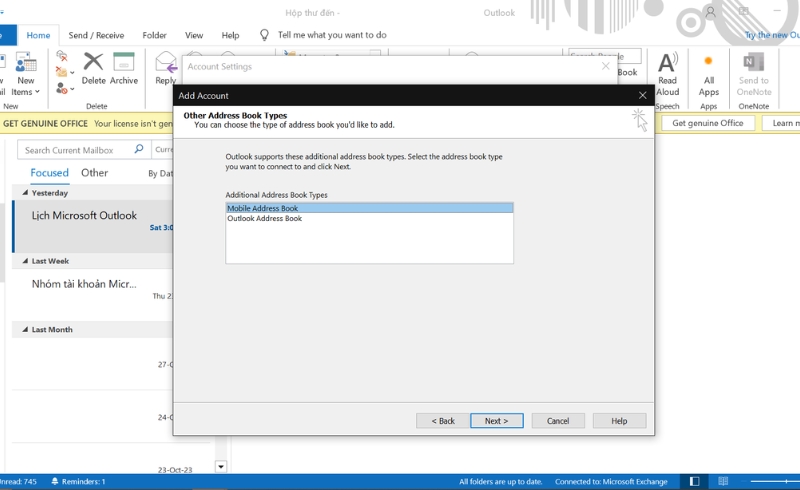Close the Add Account dialog

[642, 95]
